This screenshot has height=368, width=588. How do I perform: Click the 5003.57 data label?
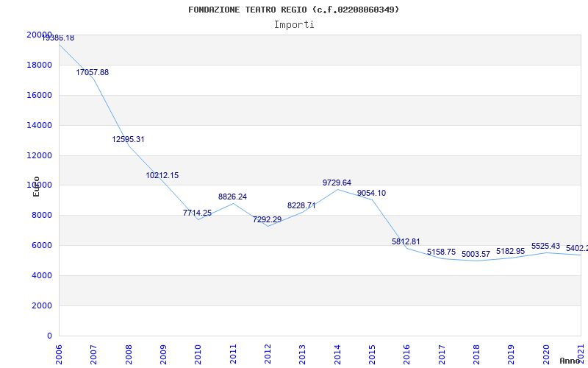point(476,254)
